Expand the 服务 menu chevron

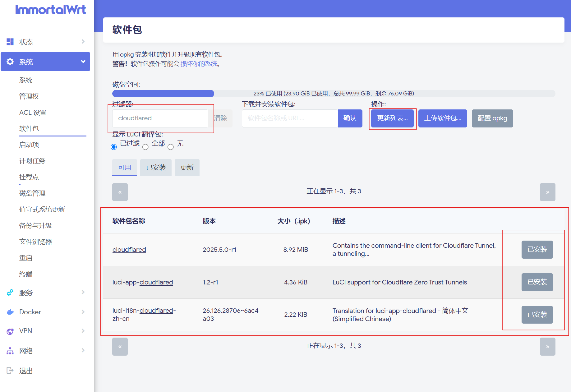tap(83, 292)
